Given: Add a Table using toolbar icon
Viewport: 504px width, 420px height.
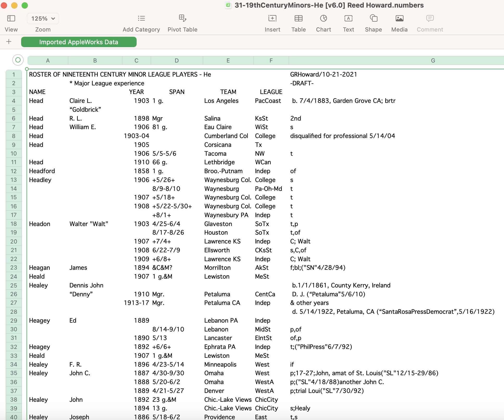Looking at the screenshot, I should 298,18.
